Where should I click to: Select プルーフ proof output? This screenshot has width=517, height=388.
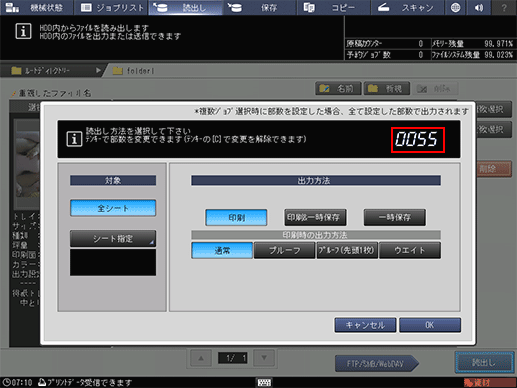coord(284,250)
